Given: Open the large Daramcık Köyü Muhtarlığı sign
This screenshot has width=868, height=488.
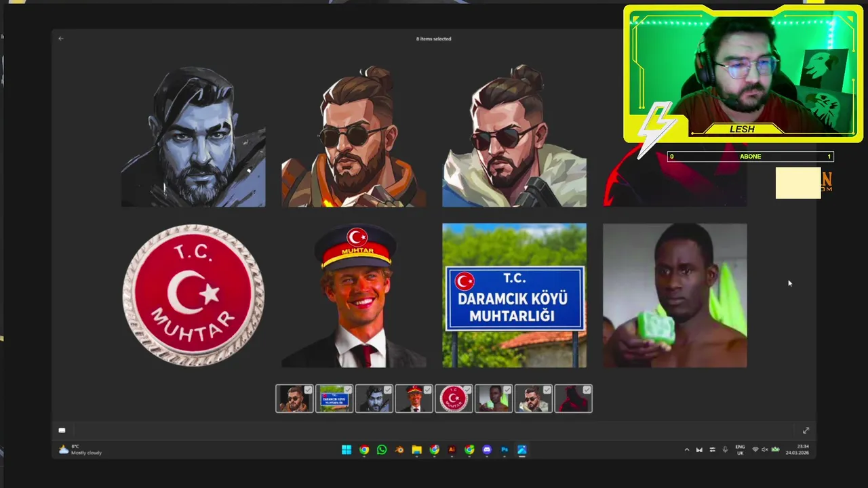Looking at the screenshot, I should coord(514,296).
